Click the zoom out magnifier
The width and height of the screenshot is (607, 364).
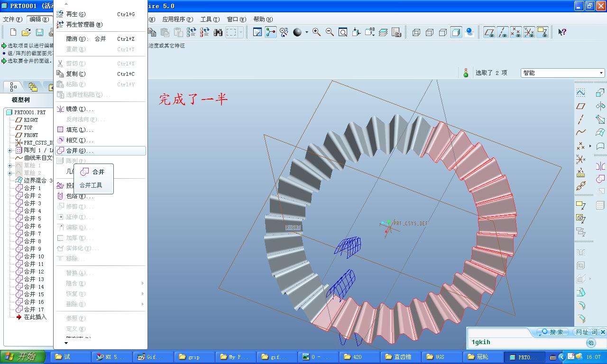click(x=330, y=32)
